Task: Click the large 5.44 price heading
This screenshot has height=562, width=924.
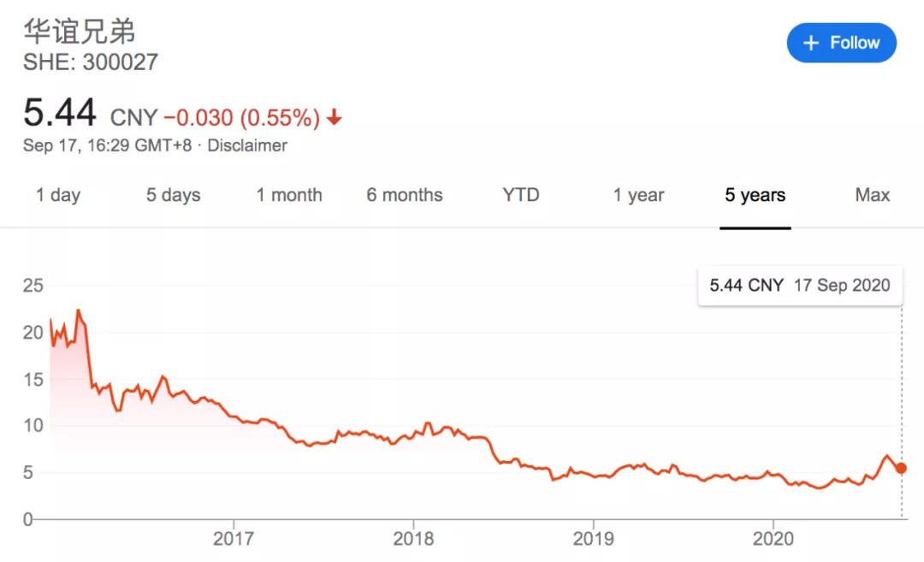Action: click(60, 113)
